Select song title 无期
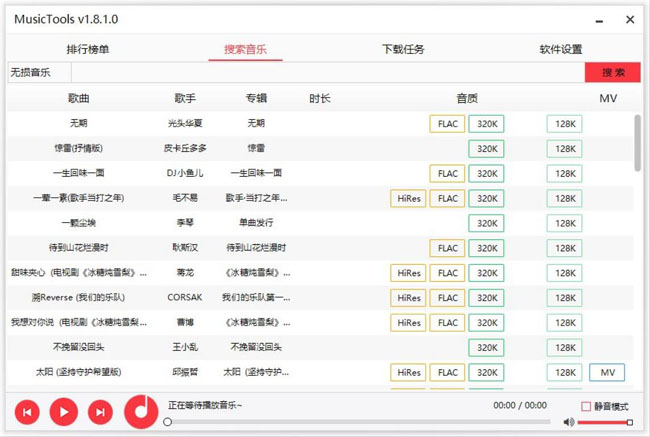 point(79,123)
